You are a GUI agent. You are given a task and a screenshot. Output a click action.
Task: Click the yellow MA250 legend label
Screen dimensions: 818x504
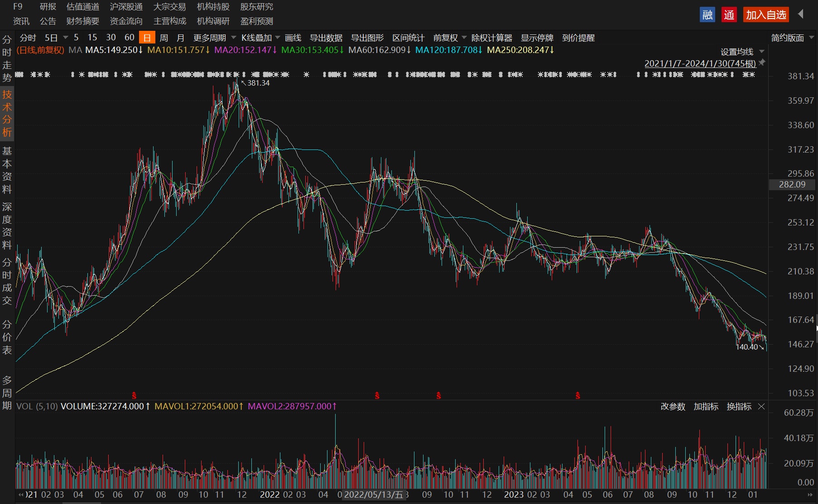(x=520, y=50)
